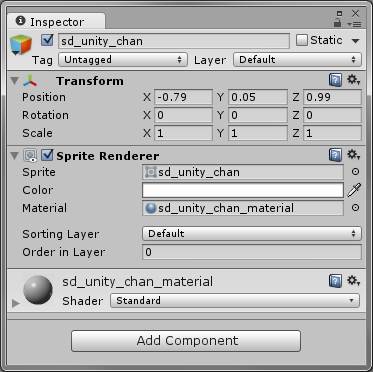This screenshot has width=373, height=372.
Task: Click the Scale label
Action: click(37, 133)
